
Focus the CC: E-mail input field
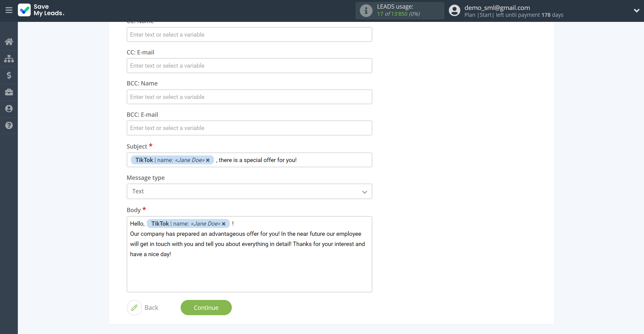(x=249, y=66)
